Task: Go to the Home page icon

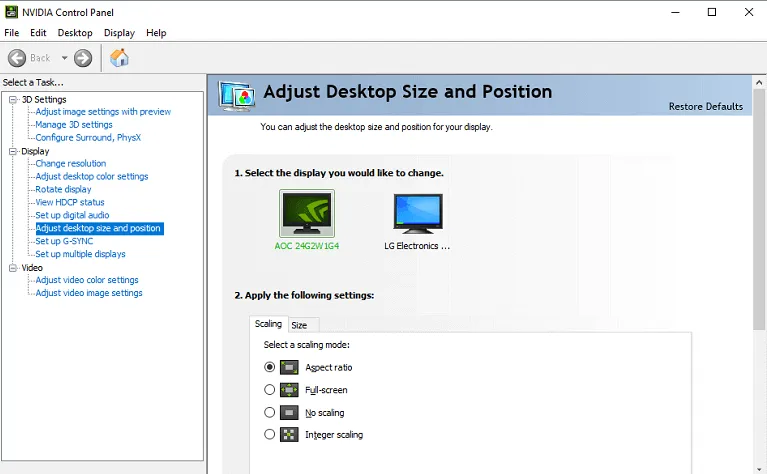Action: pyautogui.click(x=119, y=58)
